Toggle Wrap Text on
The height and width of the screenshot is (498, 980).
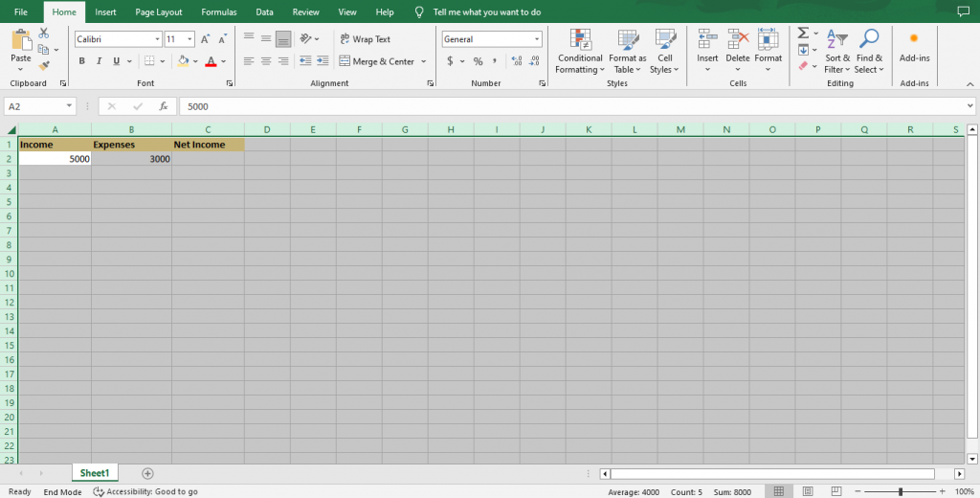click(x=365, y=39)
